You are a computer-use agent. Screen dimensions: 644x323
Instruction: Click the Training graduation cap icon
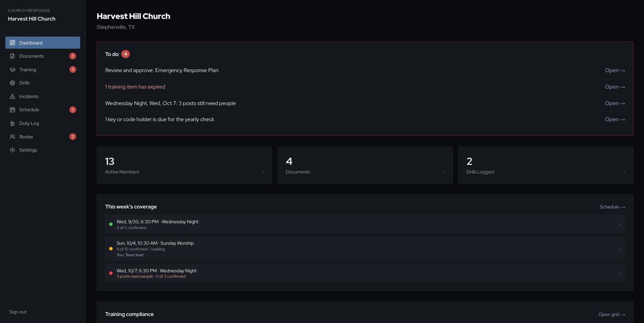point(12,70)
